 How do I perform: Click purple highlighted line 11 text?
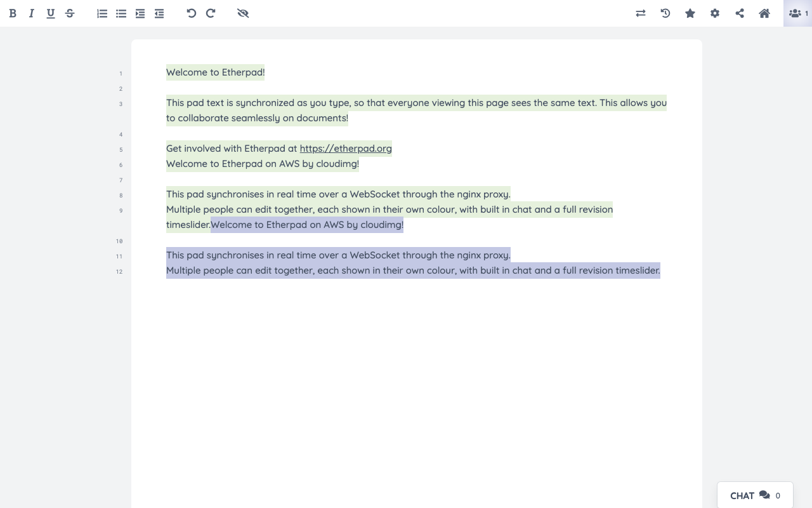click(338, 255)
